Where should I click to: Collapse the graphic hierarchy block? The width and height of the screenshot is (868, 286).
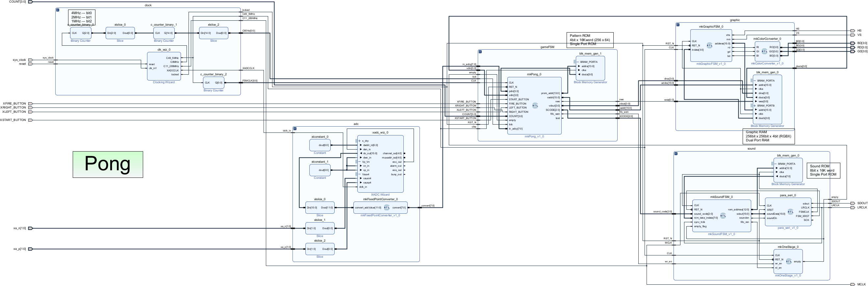(678, 25)
